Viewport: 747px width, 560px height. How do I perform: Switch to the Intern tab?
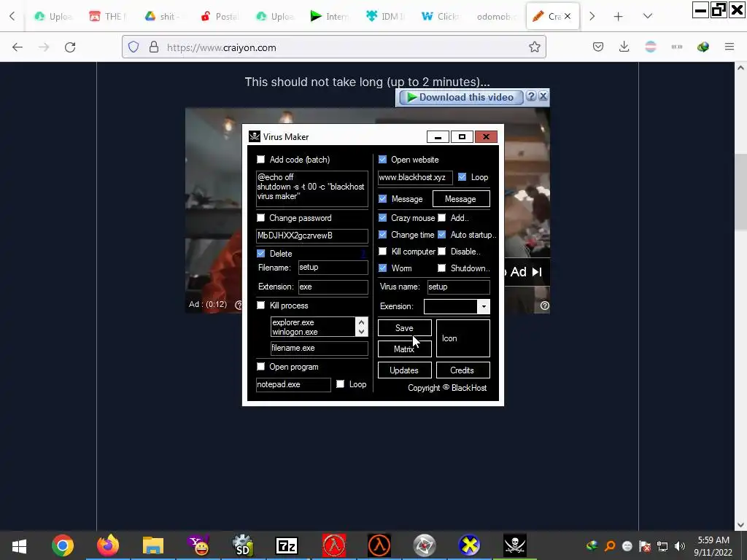coord(330,17)
